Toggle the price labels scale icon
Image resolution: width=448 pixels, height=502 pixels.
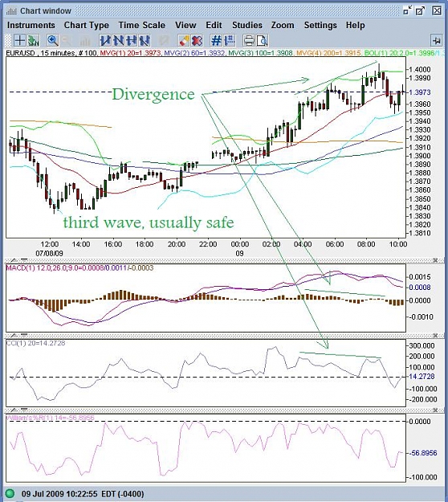[230, 41]
